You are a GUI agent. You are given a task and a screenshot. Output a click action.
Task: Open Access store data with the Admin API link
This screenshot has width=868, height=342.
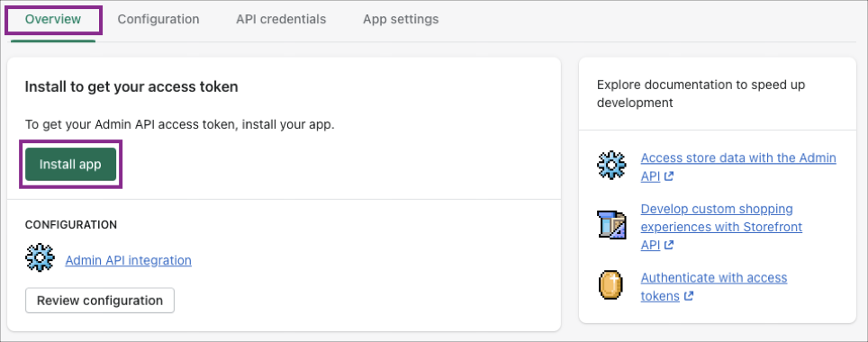point(738,166)
